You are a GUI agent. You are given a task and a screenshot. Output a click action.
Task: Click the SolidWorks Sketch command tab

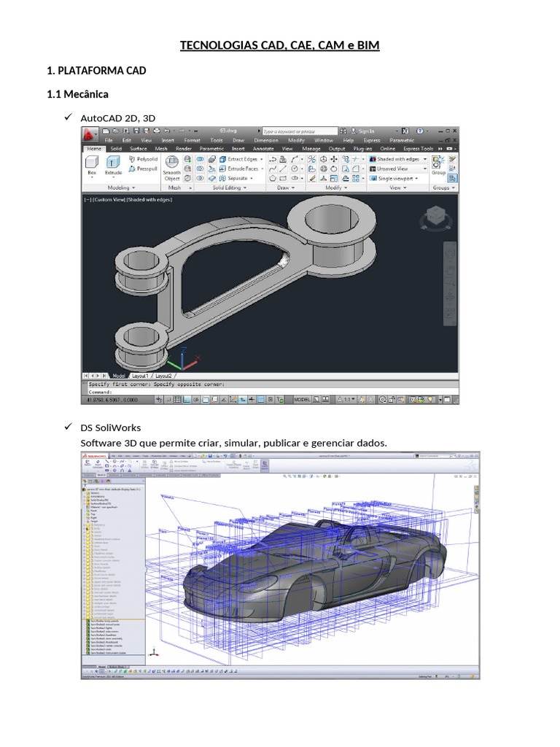pyautogui.click(x=101, y=475)
